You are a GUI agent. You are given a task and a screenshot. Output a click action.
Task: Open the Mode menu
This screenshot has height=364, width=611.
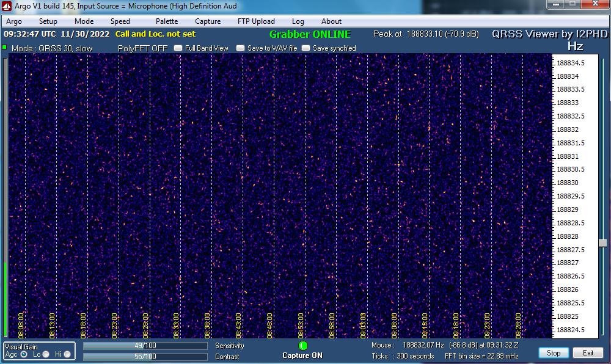pyautogui.click(x=84, y=21)
